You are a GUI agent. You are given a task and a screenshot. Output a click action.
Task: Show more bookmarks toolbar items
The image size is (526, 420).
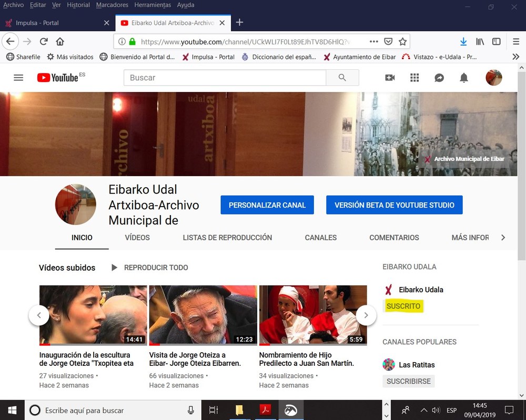pos(516,57)
